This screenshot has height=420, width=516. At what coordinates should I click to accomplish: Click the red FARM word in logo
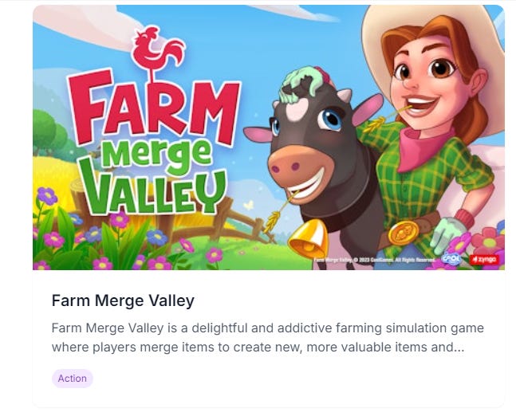coord(153,108)
